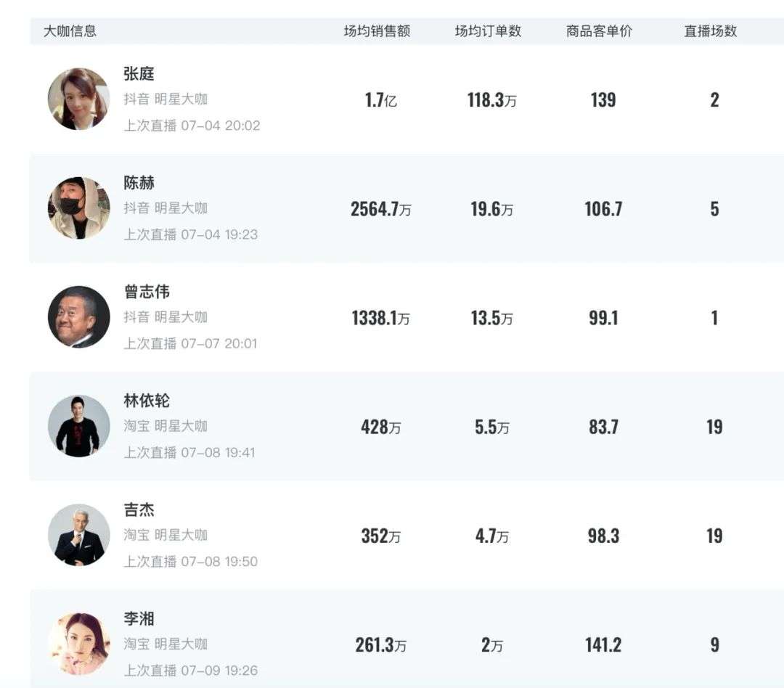Open 吉杰's profile avatar
Viewport: 784px width, 688px height.
pos(78,535)
